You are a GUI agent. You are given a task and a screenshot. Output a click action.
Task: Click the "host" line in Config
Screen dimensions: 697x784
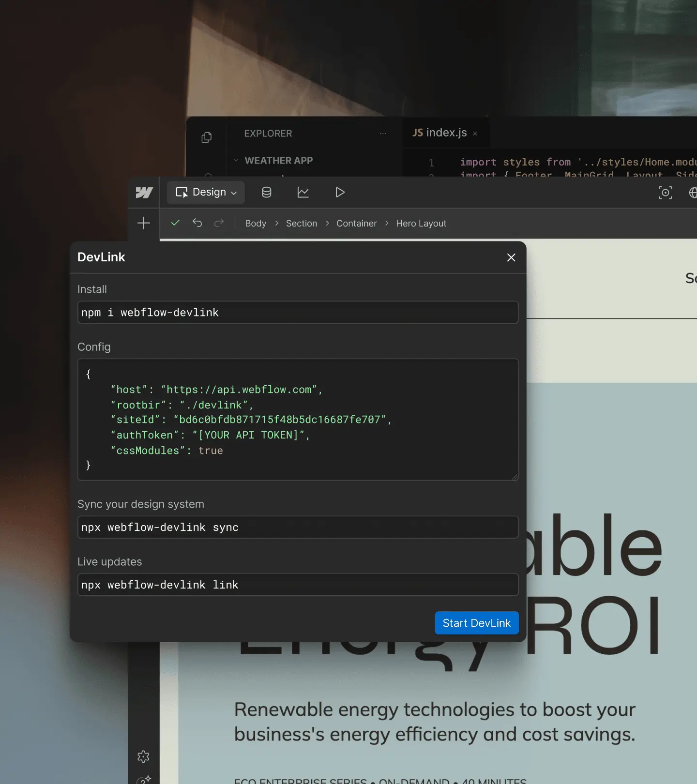216,390
